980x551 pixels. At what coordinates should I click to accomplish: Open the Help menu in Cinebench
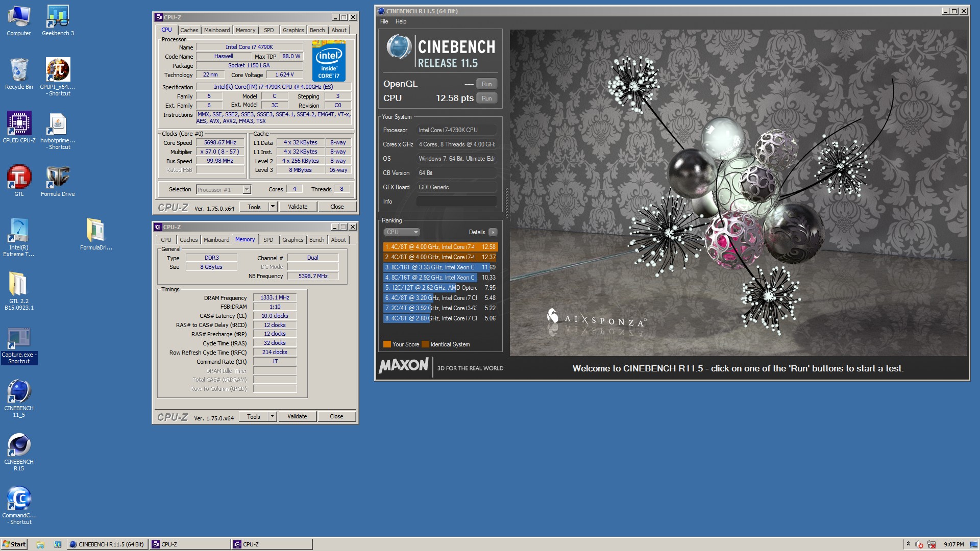coord(401,21)
